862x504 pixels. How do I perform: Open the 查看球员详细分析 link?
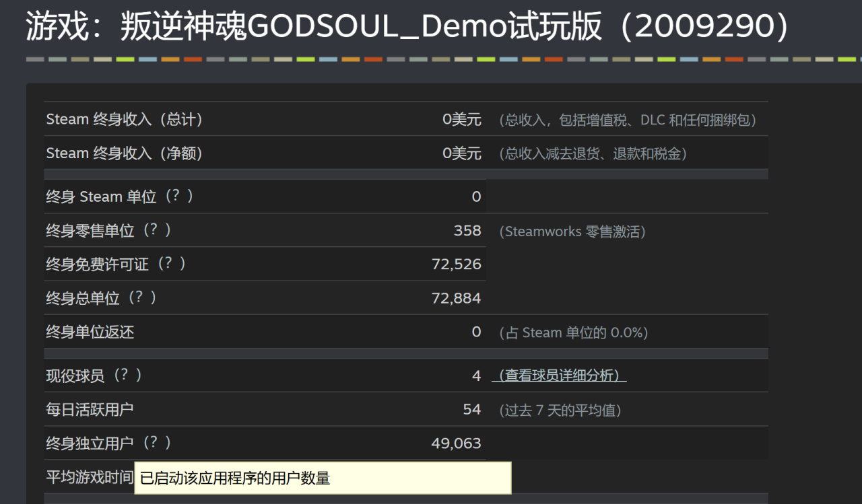click(559, 375)
